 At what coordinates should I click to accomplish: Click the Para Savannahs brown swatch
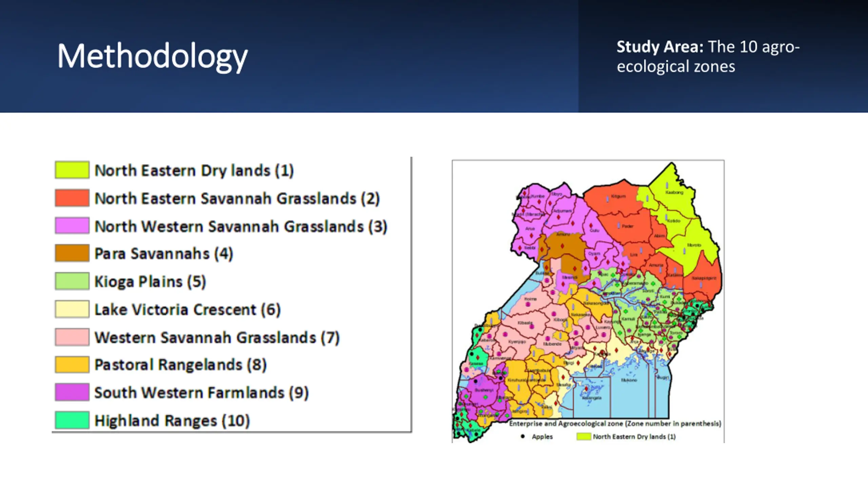[x=72, y=253]
